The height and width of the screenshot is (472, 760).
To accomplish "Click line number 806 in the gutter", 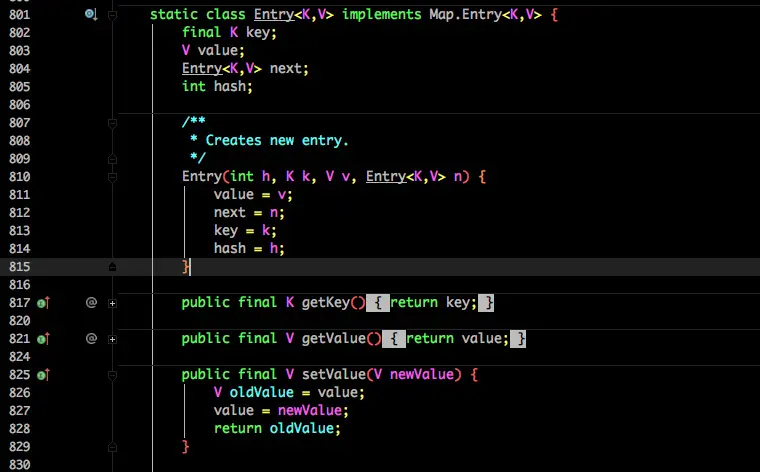I will pos(19,105).
